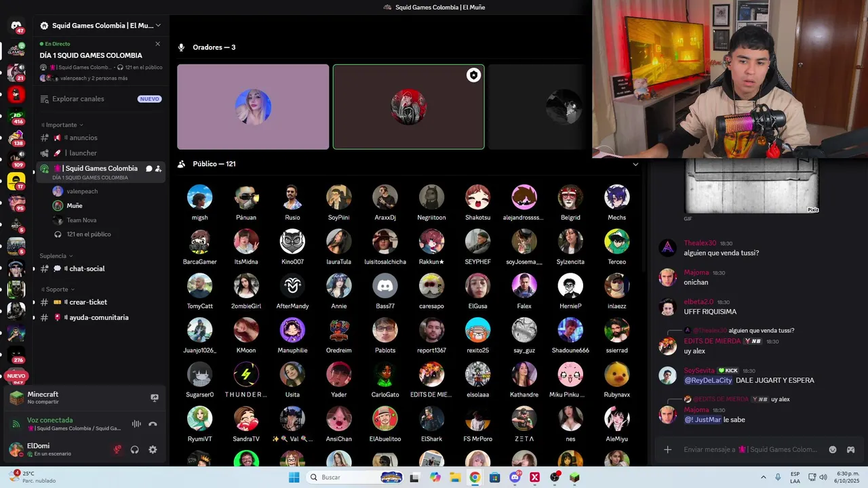Open emoji picker in message bar
This screenshot has height=488, width=868.
click(x=833, y=449)
